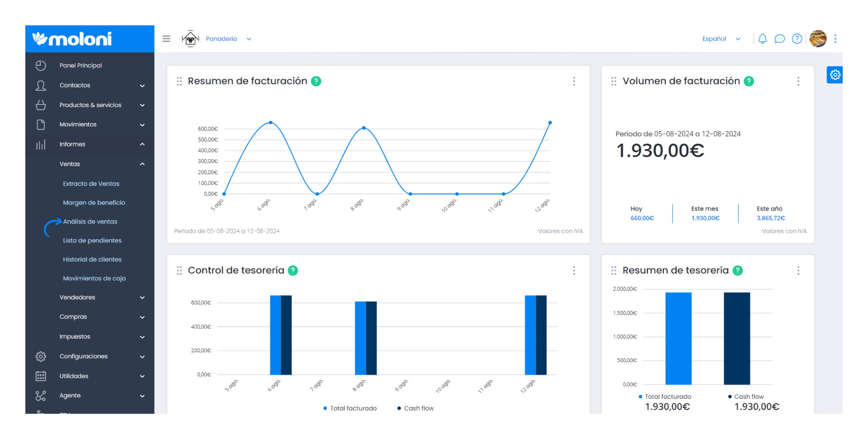
Task: Click the Configuraciones gear icon
Action: 41,357
